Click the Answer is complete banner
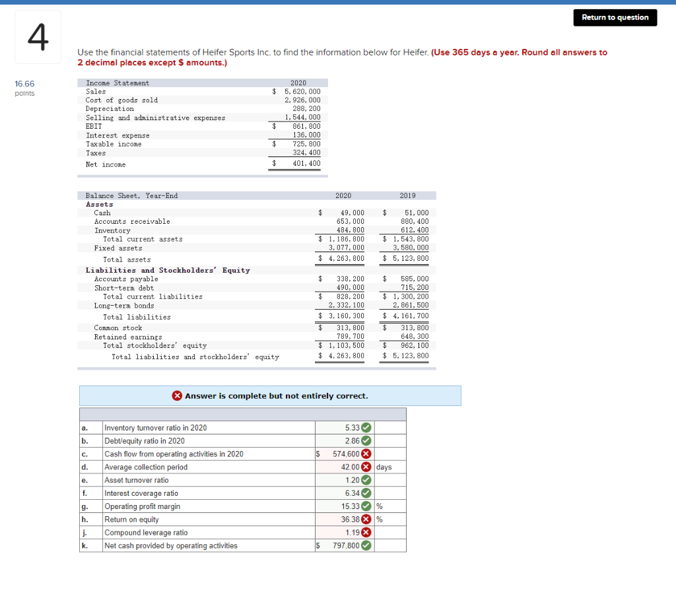676x616 pixels. pyautogui.click(x=270, y=395)
